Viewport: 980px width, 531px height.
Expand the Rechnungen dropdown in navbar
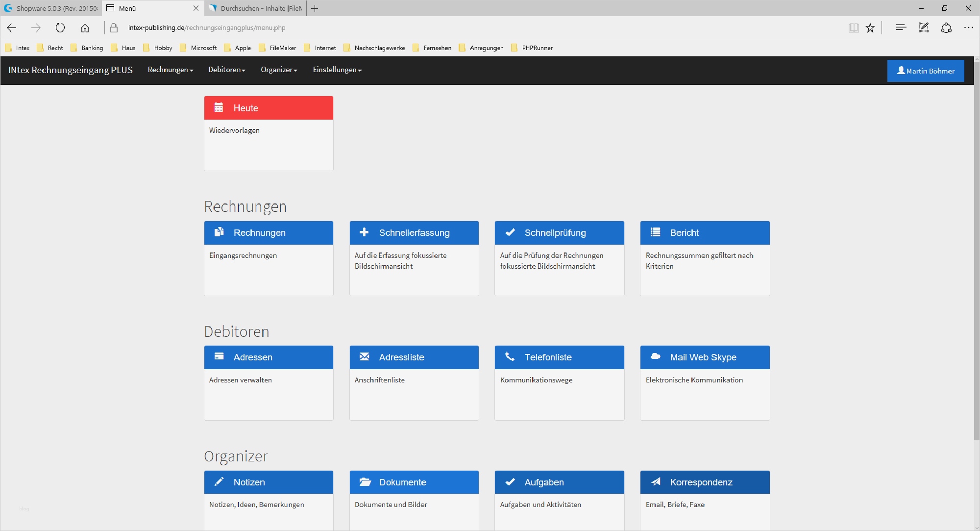pos(171,70)
